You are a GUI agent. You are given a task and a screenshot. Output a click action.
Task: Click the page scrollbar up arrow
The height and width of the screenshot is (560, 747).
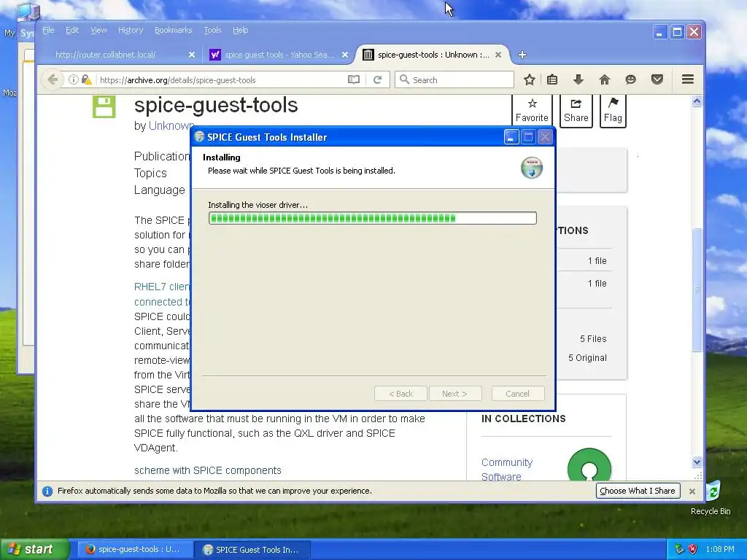pos(697,101)
